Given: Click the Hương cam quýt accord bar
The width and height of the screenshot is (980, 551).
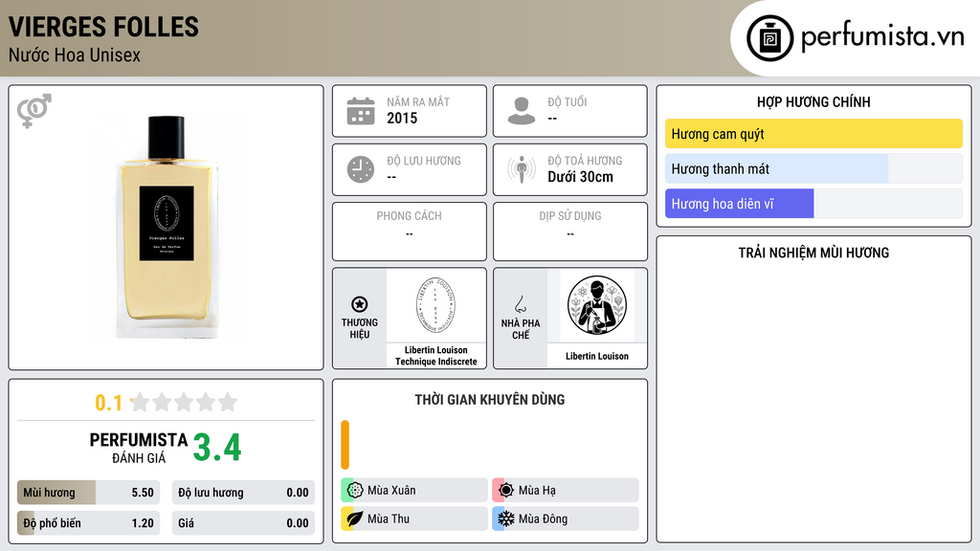Looking at the screenshot, I should click(x=813, y=134).
